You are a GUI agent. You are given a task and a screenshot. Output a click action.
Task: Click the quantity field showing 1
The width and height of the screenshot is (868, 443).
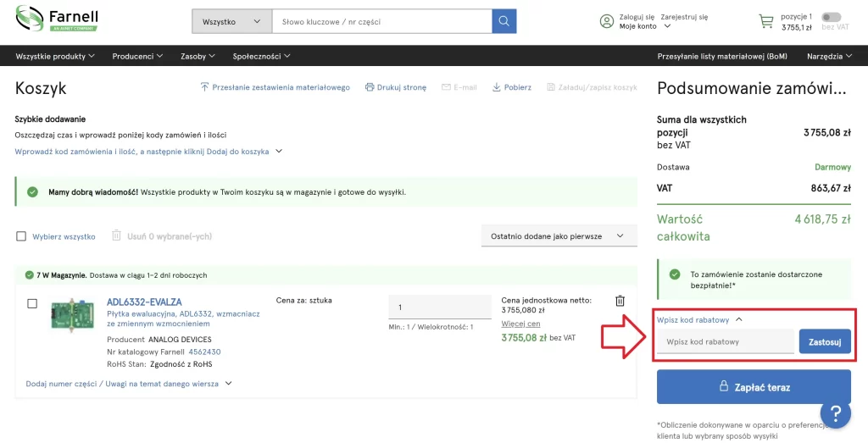[x=440, y=307]
